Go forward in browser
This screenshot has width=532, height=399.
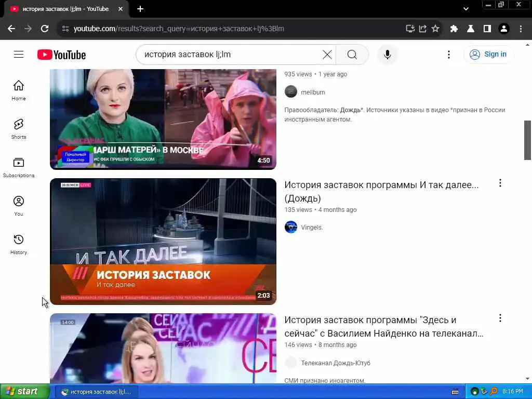(x=28, y=29)
